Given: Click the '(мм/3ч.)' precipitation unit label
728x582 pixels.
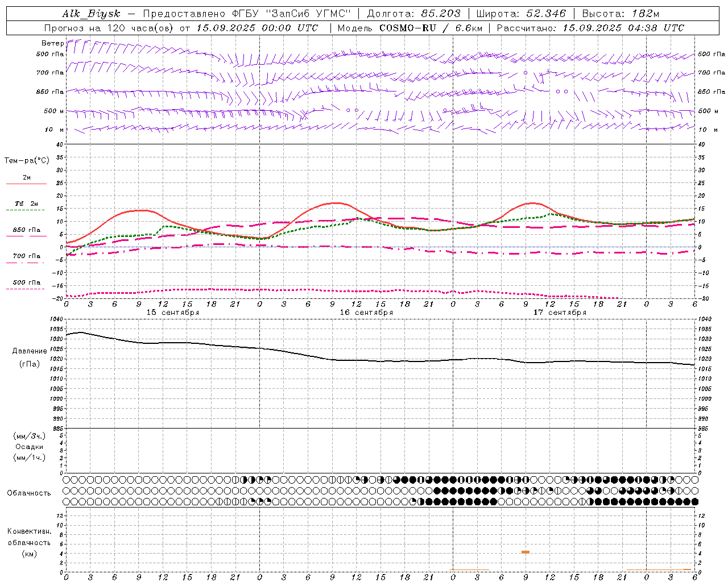Looking at the screenshot, I should (x=30, y=436).
